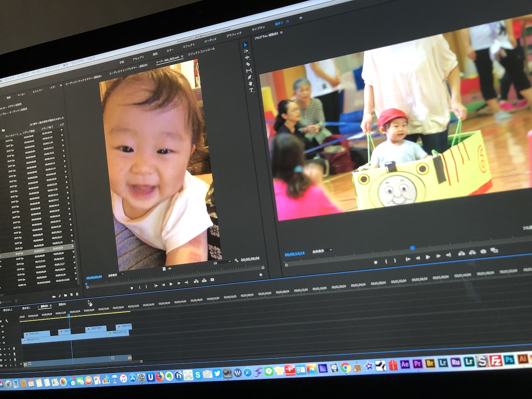
Task: Play the sequence in Program monitor
Action: (428, 257)
